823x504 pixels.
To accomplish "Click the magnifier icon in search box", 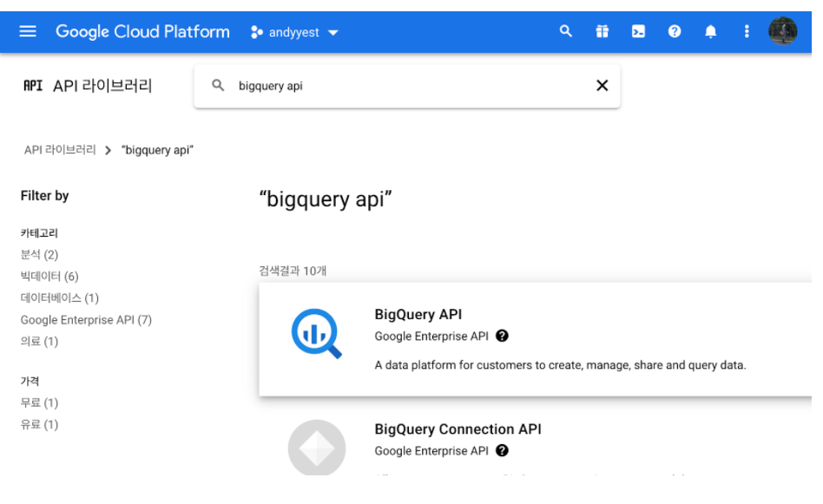I will coord(218,85).
